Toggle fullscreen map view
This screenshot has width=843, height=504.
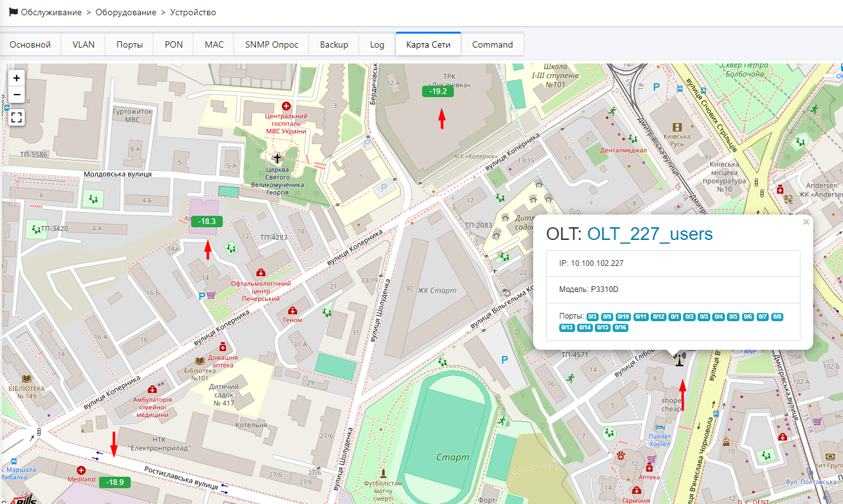click(x=17, y=117)
